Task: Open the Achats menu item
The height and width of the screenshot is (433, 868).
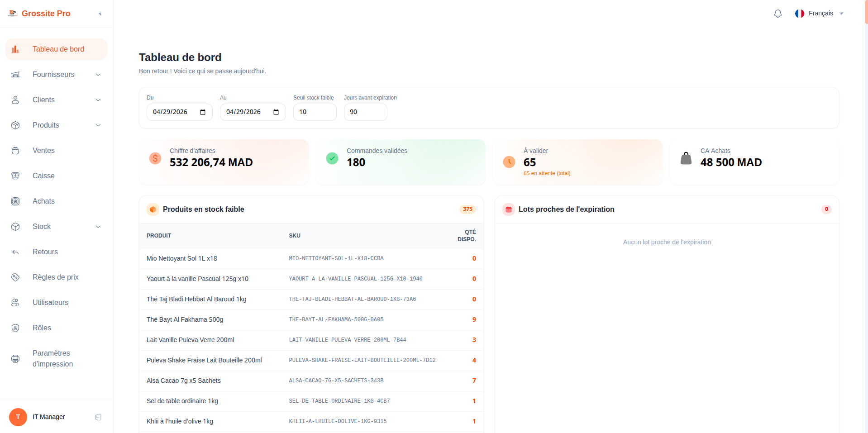Action: (56, 201)
